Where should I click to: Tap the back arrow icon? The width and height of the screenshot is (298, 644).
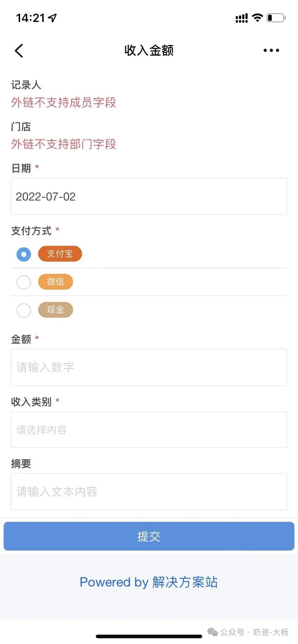(x=19, y=51)
